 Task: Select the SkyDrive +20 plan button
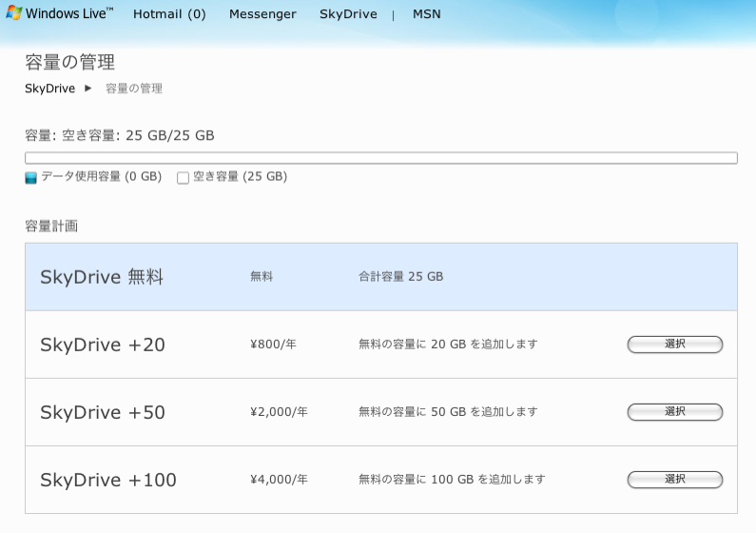675,345
